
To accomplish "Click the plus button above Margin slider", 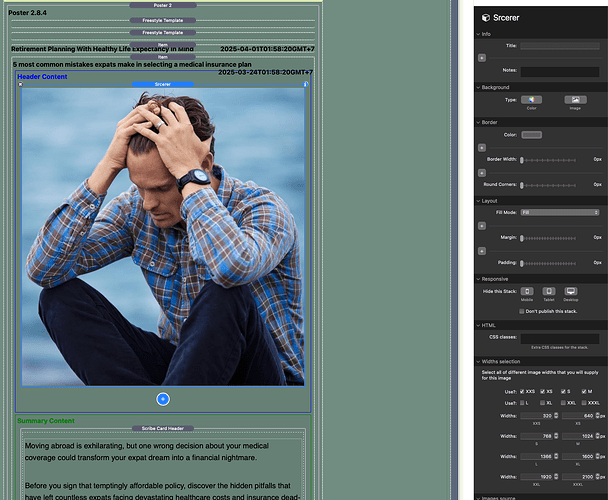I will click(x=482, y=226).
